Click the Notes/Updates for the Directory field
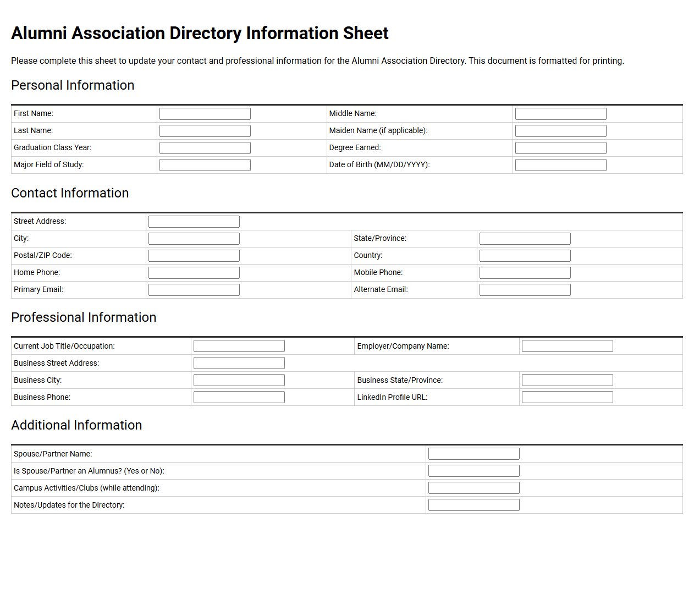The height and width of the screenshot is (616, 694). pyautogui.click(x=474, y=505)
